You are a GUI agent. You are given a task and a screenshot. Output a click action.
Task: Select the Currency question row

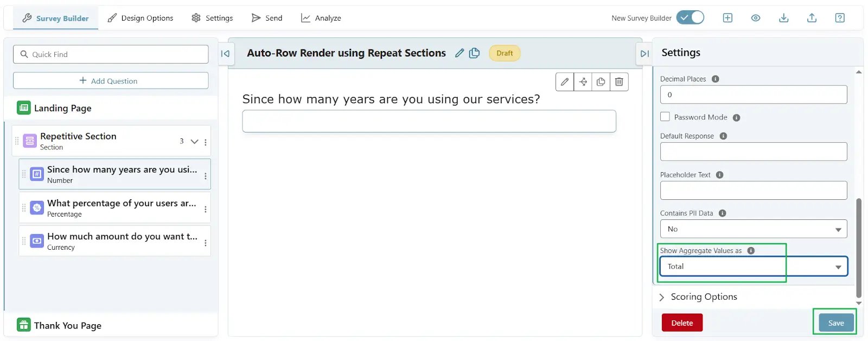coord(114,241)
